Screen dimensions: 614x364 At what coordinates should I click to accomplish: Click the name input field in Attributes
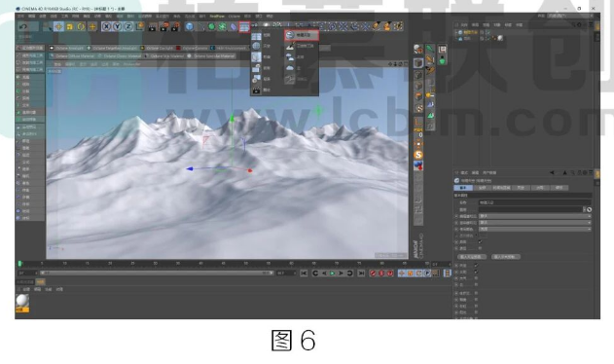pyautogui.click(x=534, y=202)
